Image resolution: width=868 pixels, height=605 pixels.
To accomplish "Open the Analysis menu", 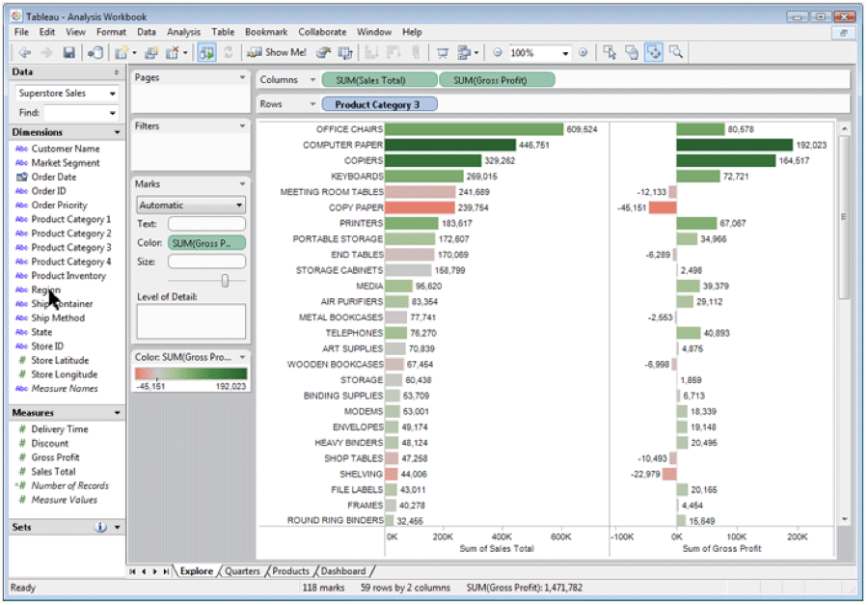I will coord(183,32).
